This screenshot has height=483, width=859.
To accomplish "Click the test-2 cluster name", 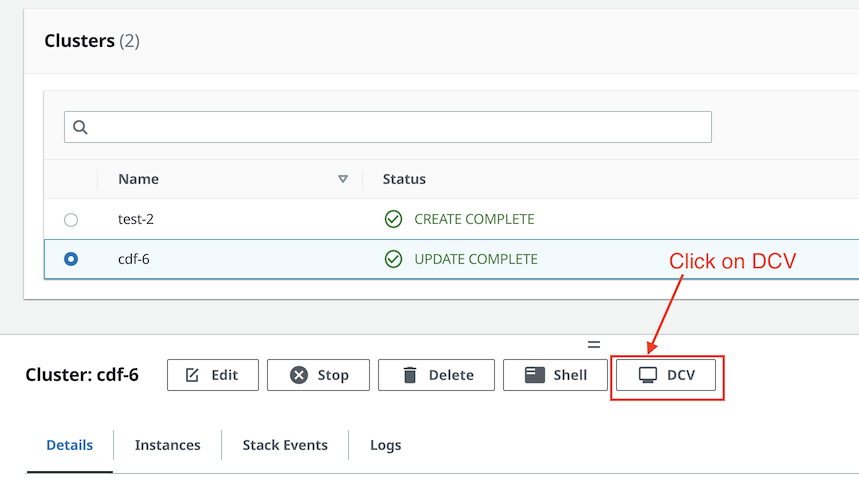I will (x=136, y=219).
